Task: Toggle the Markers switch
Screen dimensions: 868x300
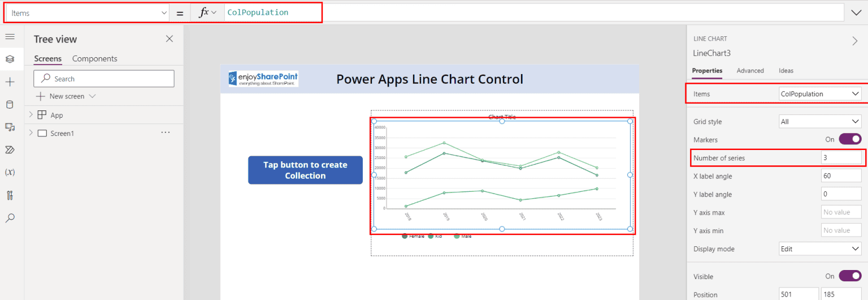Action: 850,139
